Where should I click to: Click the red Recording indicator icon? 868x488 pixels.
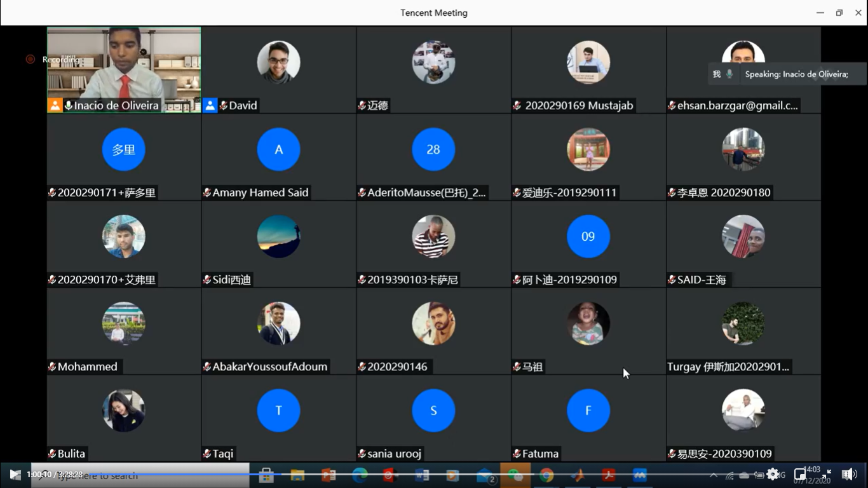pos(30,59)
